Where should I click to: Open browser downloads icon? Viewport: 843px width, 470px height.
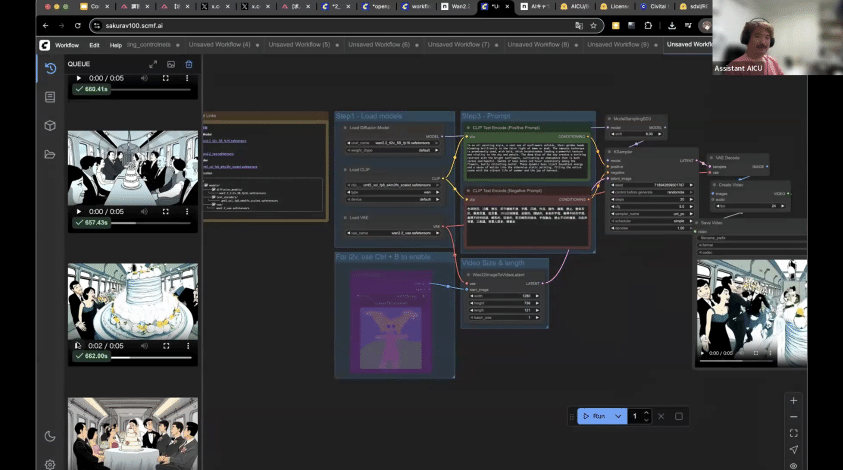[672, 25]
